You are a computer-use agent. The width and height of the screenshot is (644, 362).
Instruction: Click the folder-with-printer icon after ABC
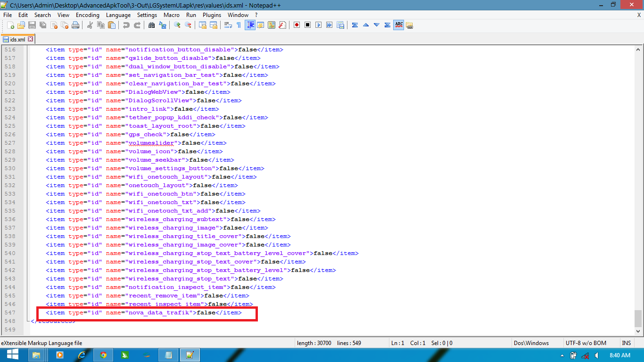[x=409, y=25]
